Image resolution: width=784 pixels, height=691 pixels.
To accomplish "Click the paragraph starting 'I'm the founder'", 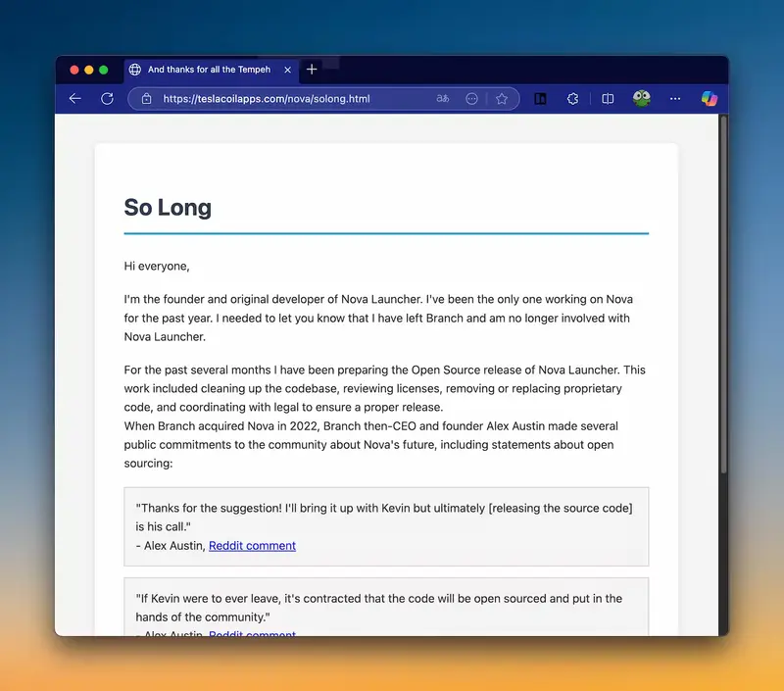I will click(x=378, y=318).
